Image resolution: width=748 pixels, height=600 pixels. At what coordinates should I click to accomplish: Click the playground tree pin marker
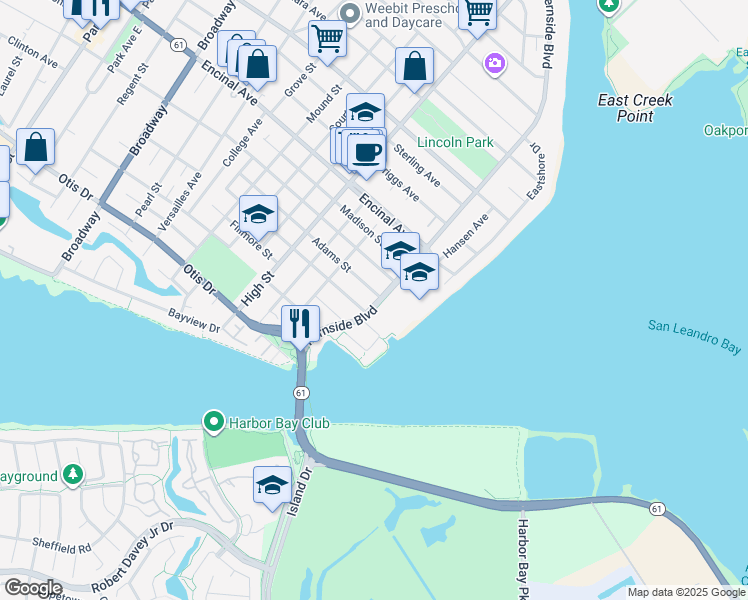coord(73,475)
